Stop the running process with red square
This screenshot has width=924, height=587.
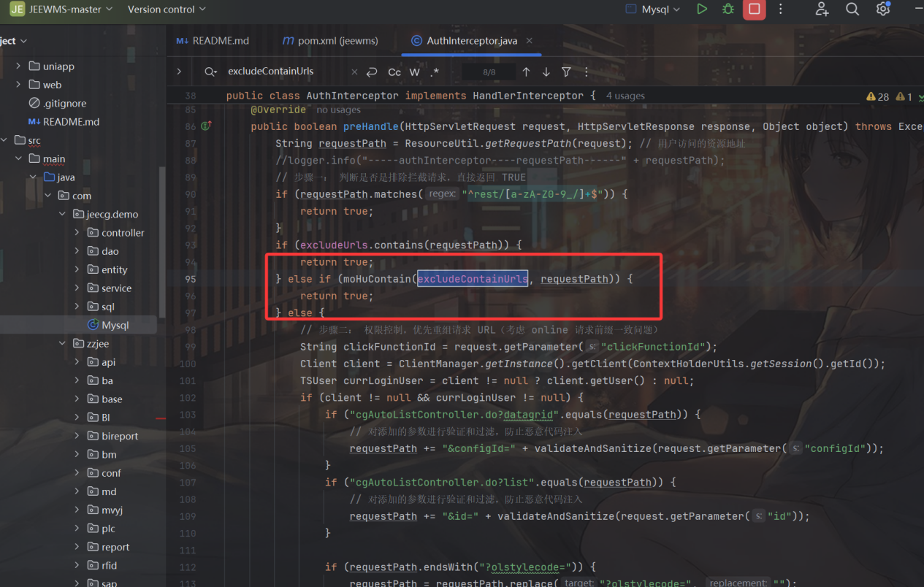pos(754,9)
